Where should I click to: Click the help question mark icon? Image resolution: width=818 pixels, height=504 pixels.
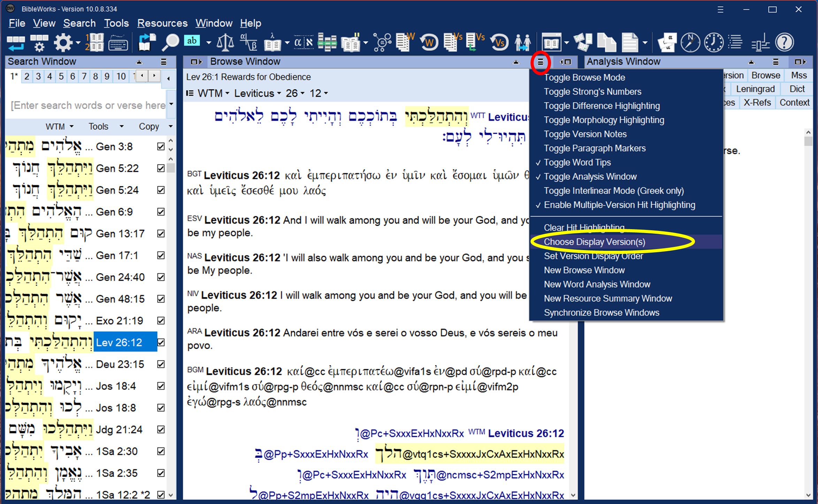[784, 42]
